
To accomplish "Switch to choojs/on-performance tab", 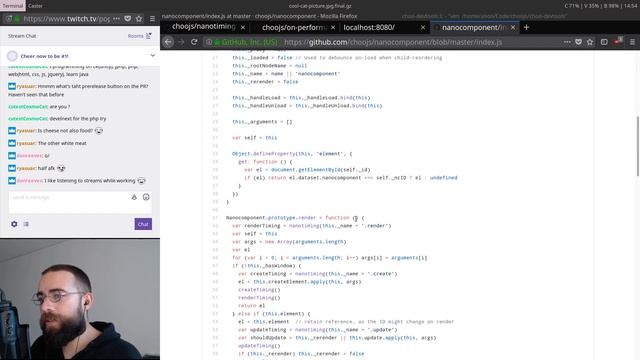I will [x=294, y=27].
